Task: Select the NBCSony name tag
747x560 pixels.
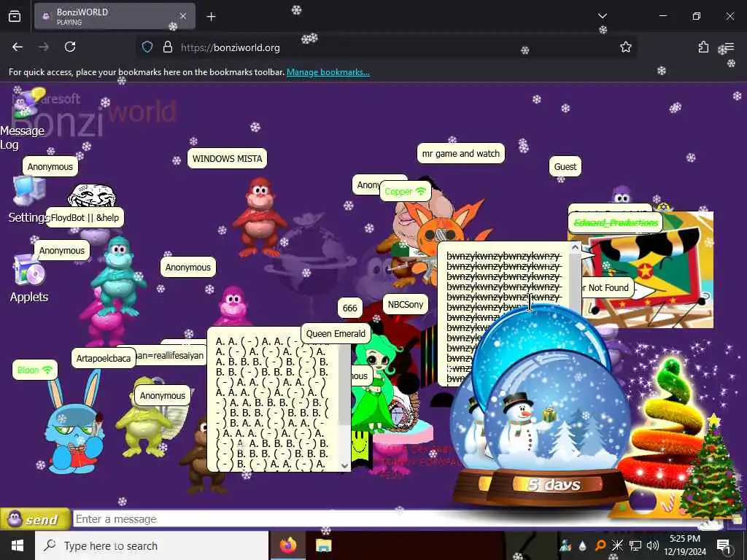Action: [406, 304]
